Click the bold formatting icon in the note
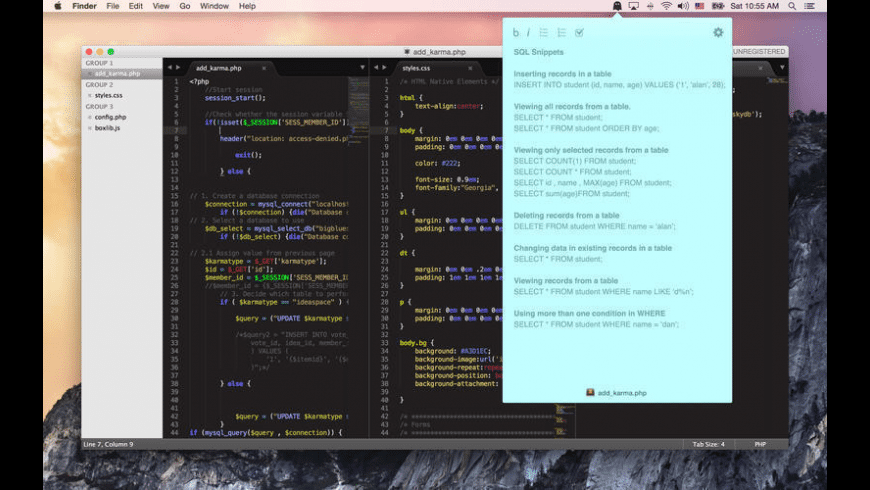Image resolution: width=870 pixels, height=490 pixels. pos(516,33)
